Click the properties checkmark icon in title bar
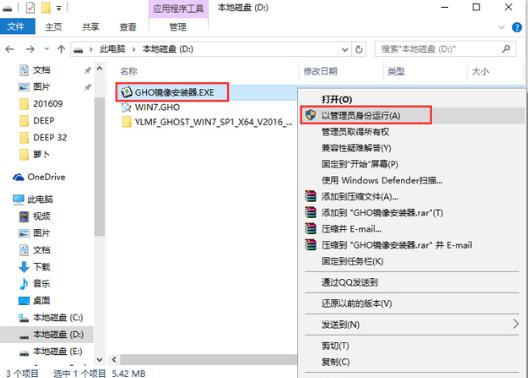The width and height of the screenshot is (528, 378). (30, 7)
